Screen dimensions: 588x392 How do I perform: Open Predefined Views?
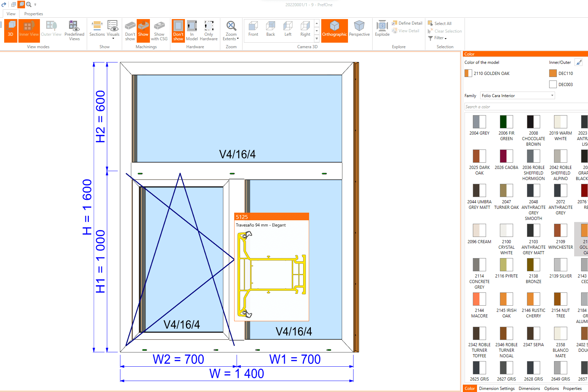tap(74, 30)
